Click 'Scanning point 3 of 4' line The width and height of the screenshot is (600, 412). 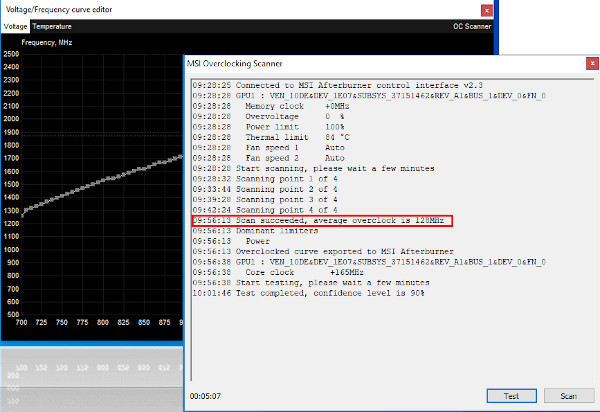265,199
